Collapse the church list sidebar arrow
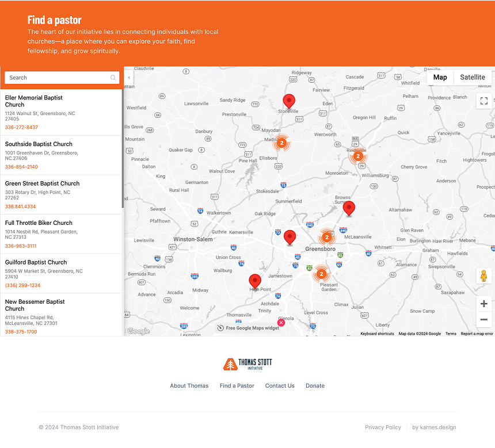The height and width of the screenshot is (448, 495). [x=128, y=77]
